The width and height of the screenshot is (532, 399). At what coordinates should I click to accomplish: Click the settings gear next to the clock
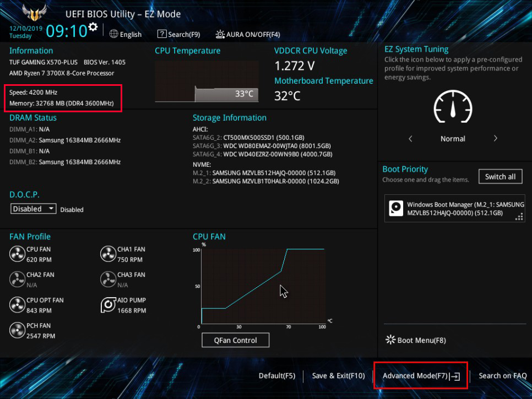pos(93,27)
